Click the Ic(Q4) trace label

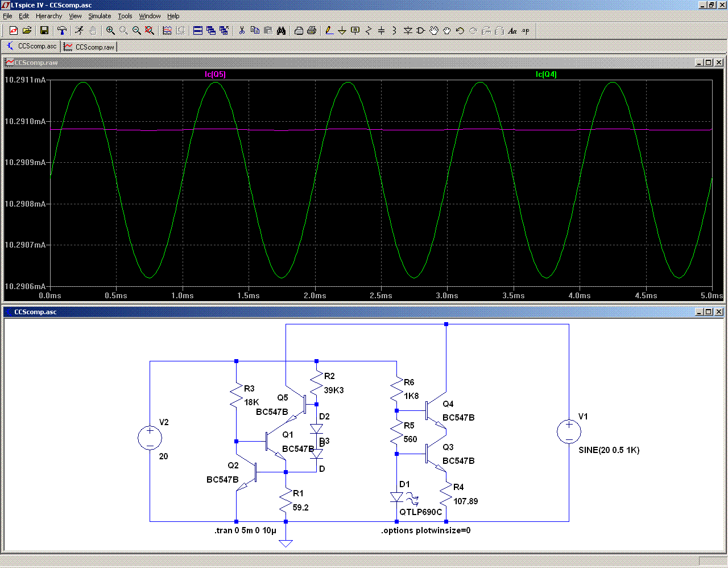(x=546, y=75)
